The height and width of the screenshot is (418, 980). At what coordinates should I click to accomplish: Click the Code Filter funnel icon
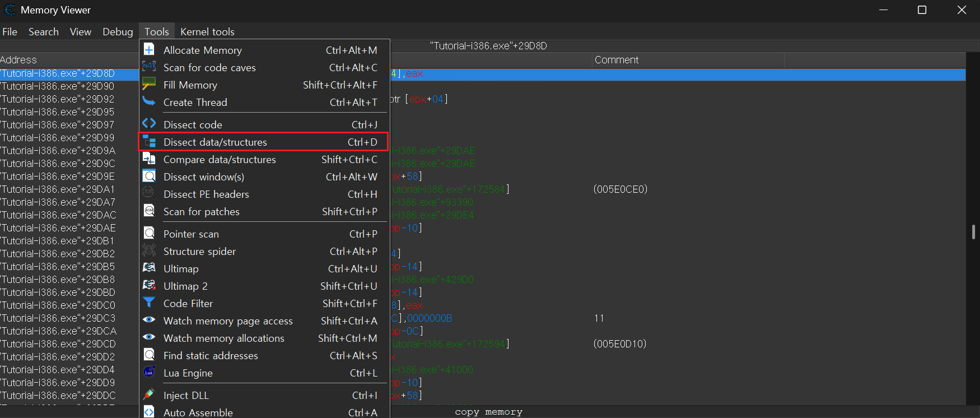tap(149, 303)
